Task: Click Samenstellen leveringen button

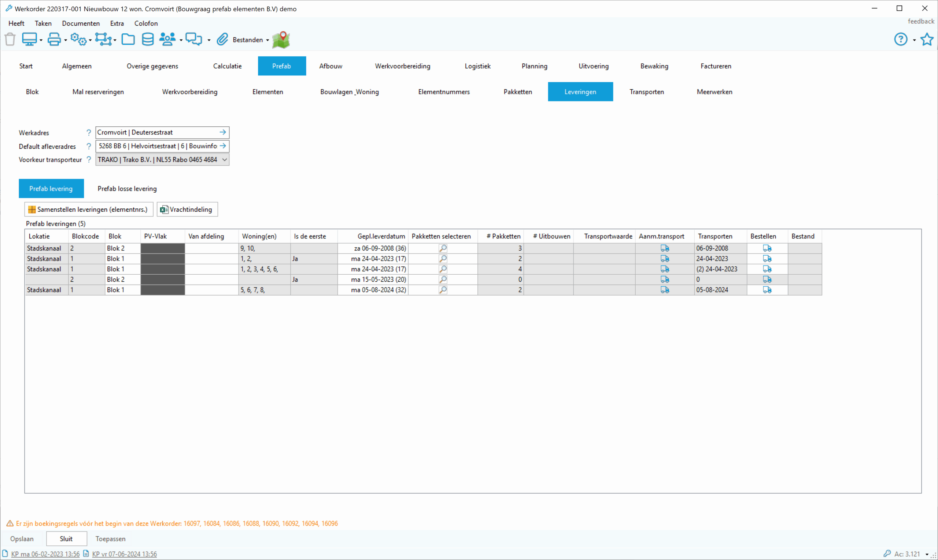Action: tap(89, 209)
